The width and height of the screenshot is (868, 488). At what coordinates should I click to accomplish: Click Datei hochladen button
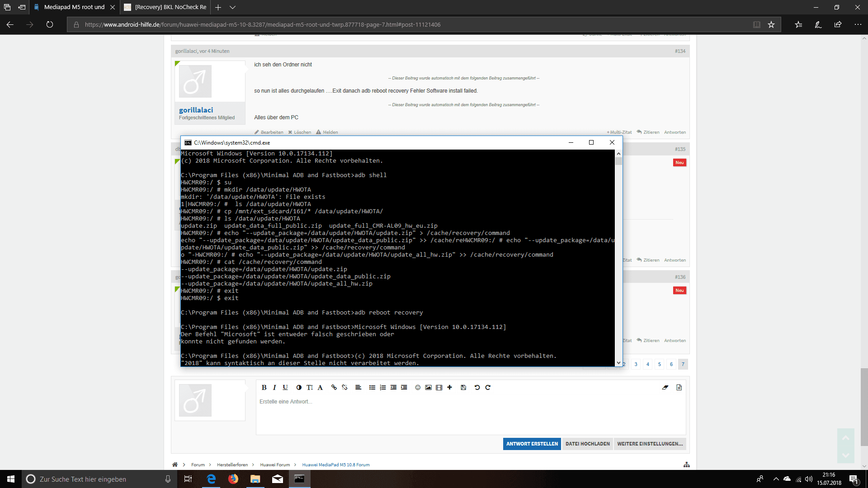point(587,444)
